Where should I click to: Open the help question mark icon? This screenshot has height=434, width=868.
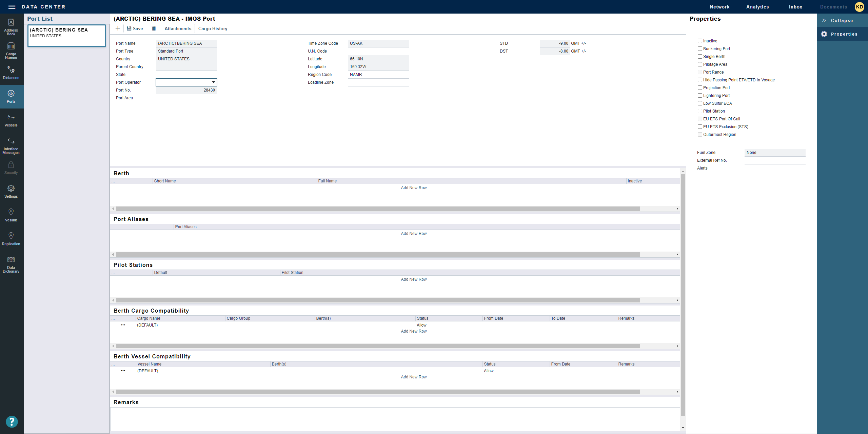coord(12,421)
